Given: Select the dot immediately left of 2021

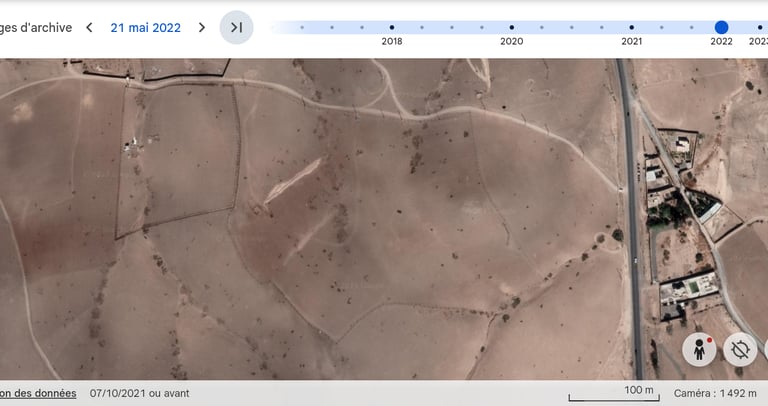Looking at the screenshot, I should click(x=602, y=27).
